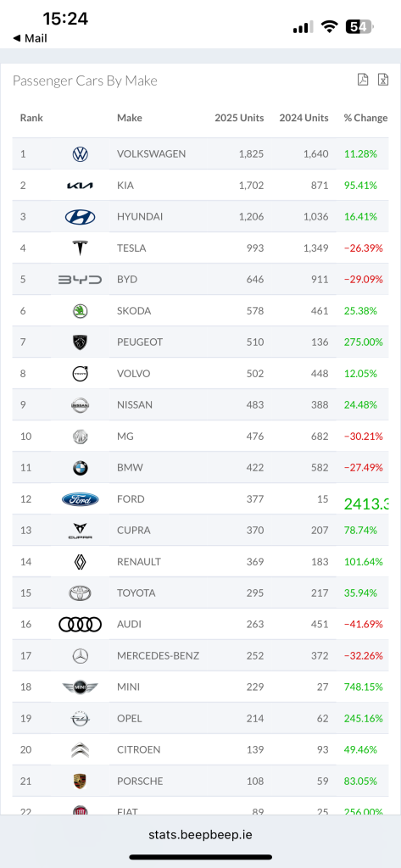
Task: Click the Kia logo
Action: [x=81, y=186]
